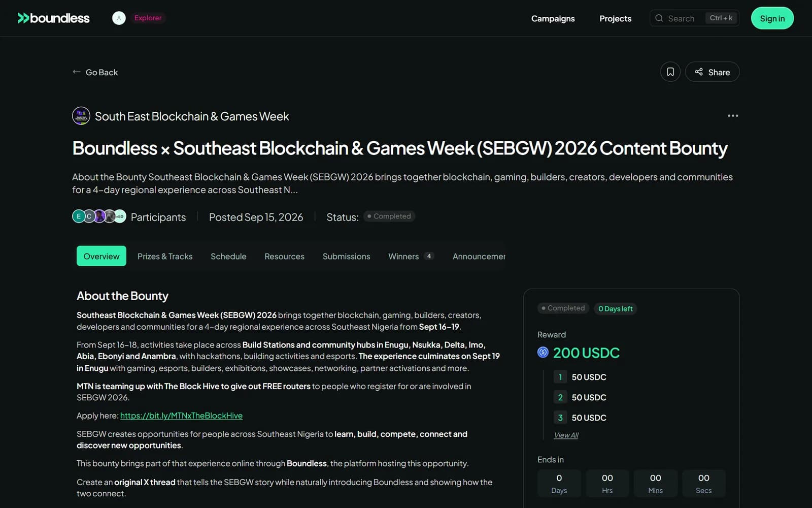Open the Winners tab
This screenshot has width=812, height=508.
tap(411, 257)
